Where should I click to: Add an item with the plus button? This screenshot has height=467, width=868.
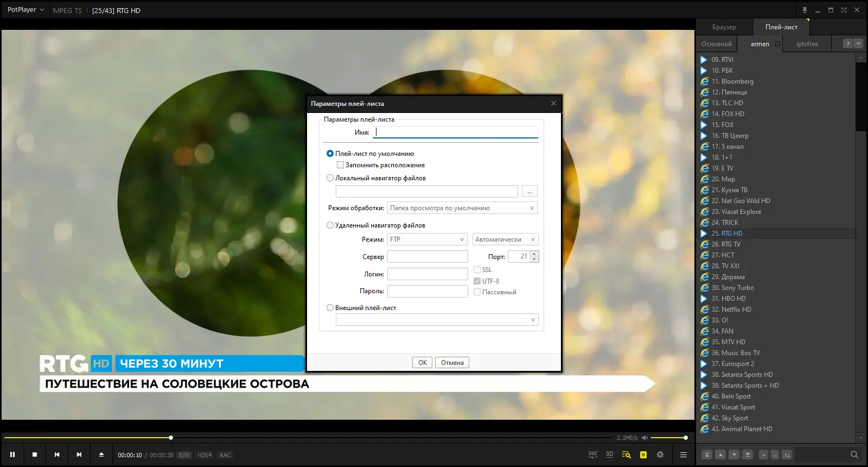(763, 455)
